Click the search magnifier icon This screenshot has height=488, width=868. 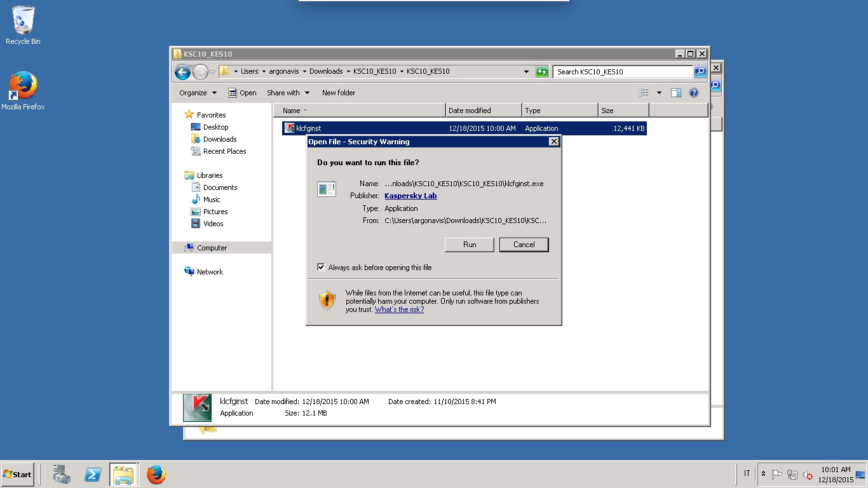point(700,72)
